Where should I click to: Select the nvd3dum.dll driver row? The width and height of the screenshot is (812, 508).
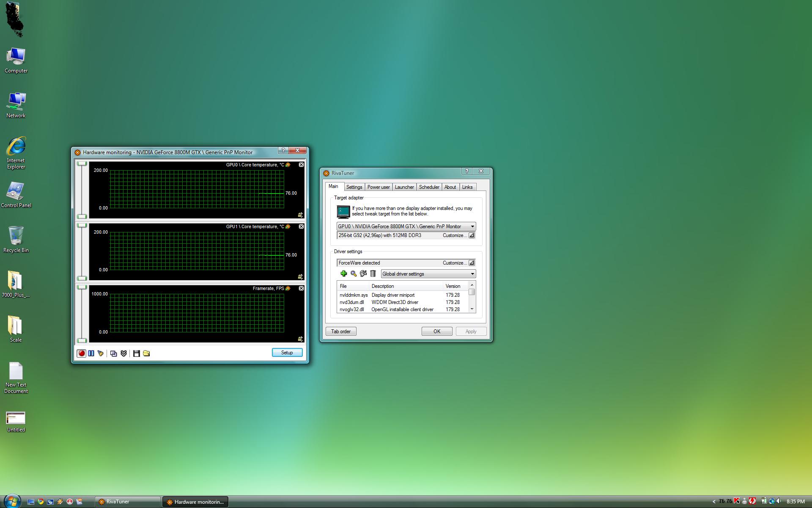click(x=403, y=302)
